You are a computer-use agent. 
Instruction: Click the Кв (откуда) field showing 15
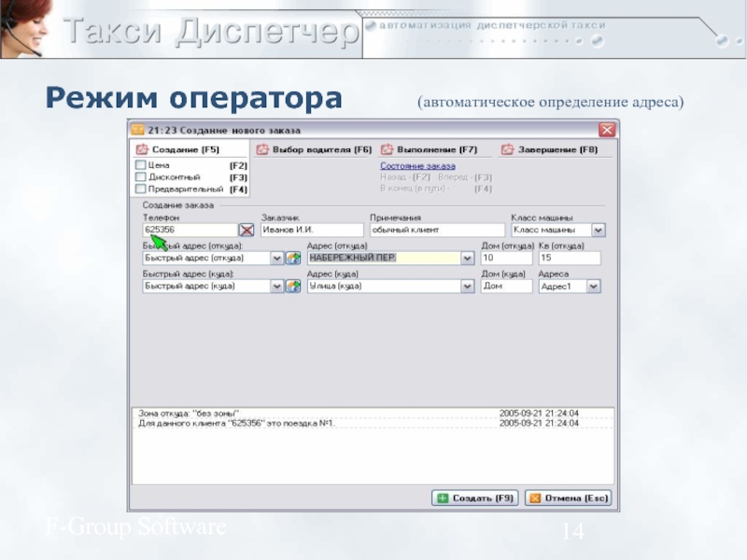[x=570, y=259]
